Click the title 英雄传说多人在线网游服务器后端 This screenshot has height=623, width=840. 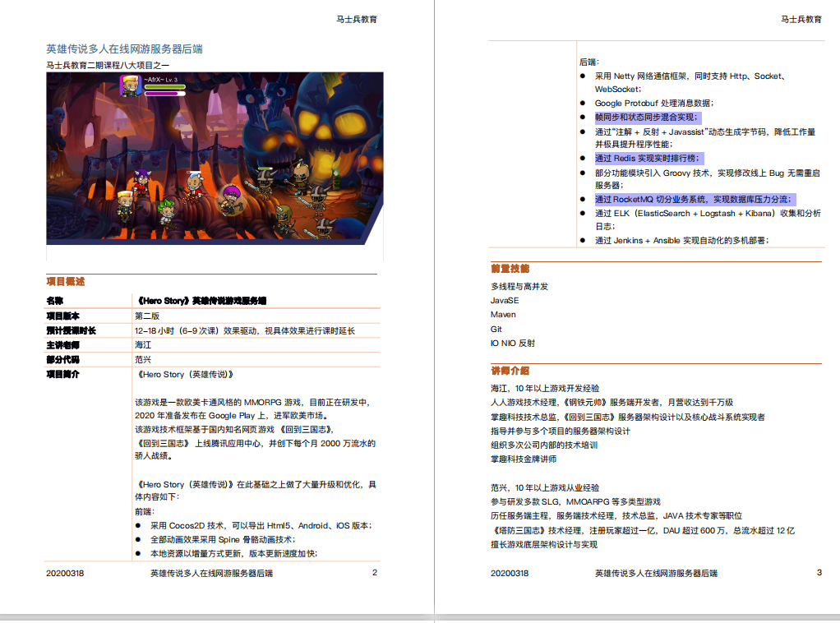click(x=124, y=48)
